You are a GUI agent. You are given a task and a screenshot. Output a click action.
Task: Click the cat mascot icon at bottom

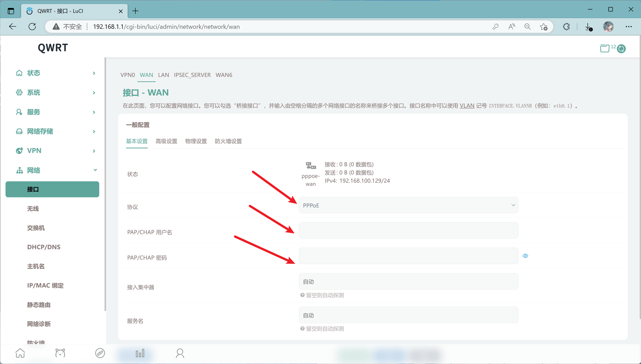tap(60, 353)
